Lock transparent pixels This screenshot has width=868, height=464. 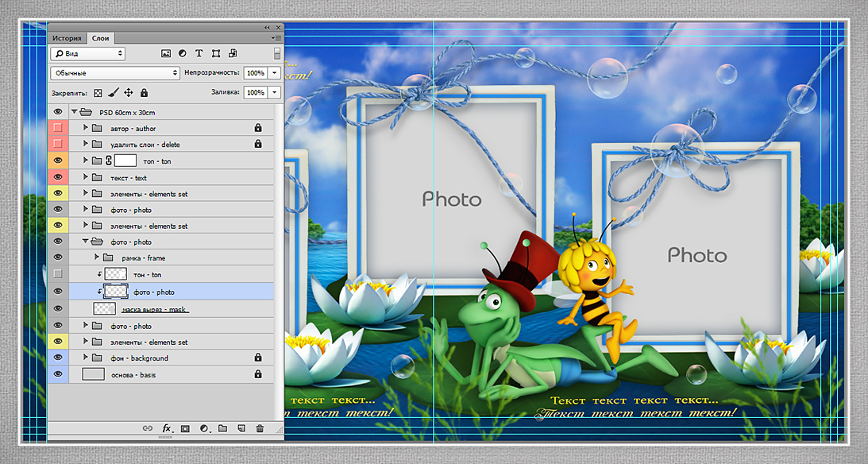click(98, 93)
